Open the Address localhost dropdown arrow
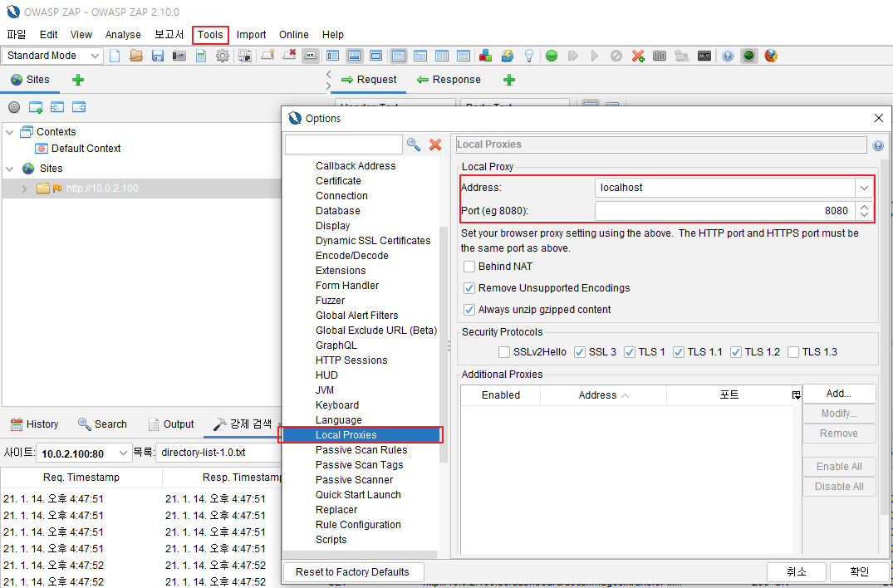The height and width of the screenshot is (588, 893). pyautogui.click(x=864, y=188)
